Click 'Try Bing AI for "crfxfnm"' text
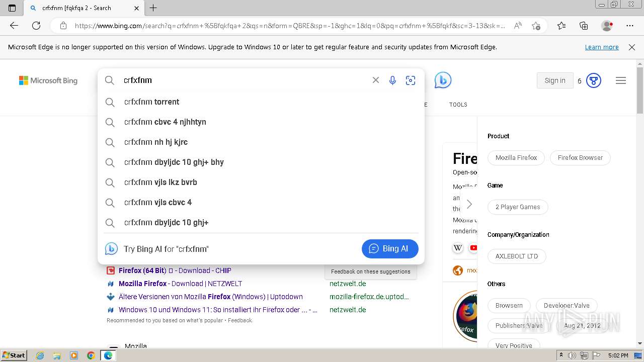The height and width of the screenshot is (362, 644). click(166, 249)
